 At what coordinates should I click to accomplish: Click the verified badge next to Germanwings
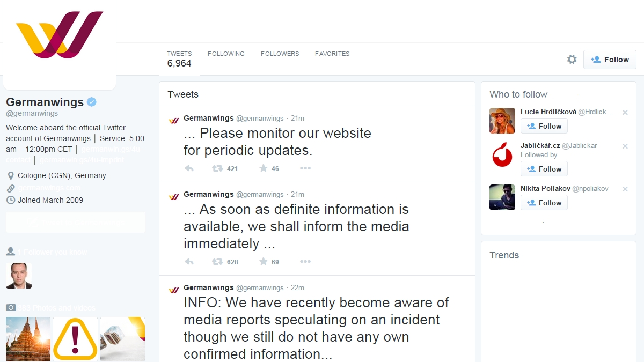click(92, 102)
